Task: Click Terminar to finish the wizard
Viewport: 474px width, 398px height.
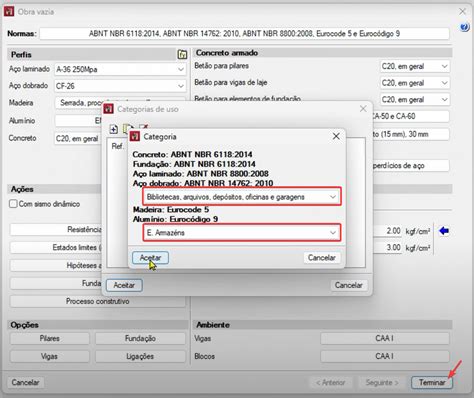Action: pos(432,382)
